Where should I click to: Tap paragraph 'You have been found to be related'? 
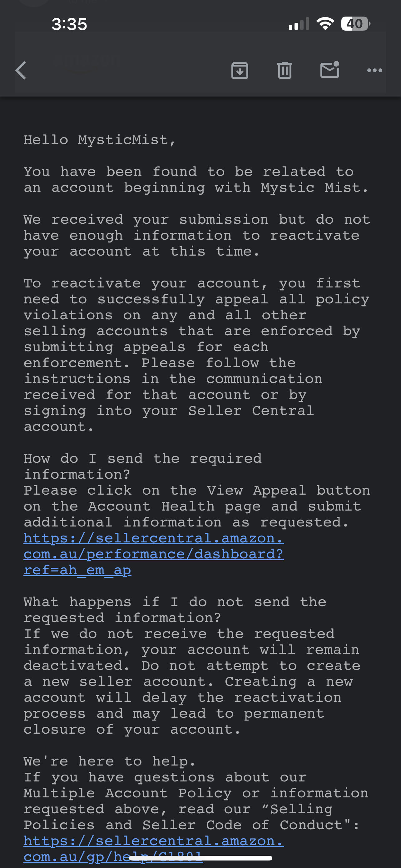coord(196,180)
